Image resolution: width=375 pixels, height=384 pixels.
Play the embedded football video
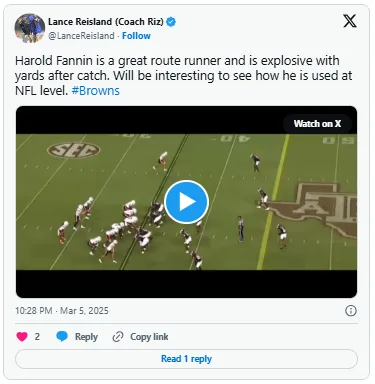186,202
